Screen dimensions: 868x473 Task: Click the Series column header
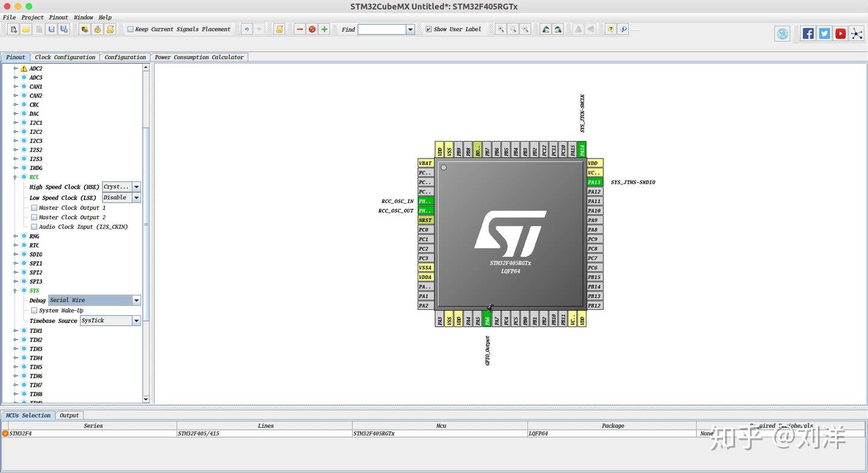point(93,425)
